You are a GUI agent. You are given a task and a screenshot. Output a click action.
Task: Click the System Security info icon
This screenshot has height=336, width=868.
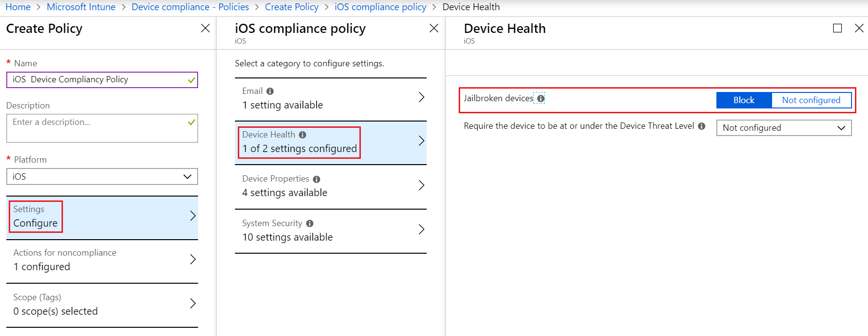[310, 223]
